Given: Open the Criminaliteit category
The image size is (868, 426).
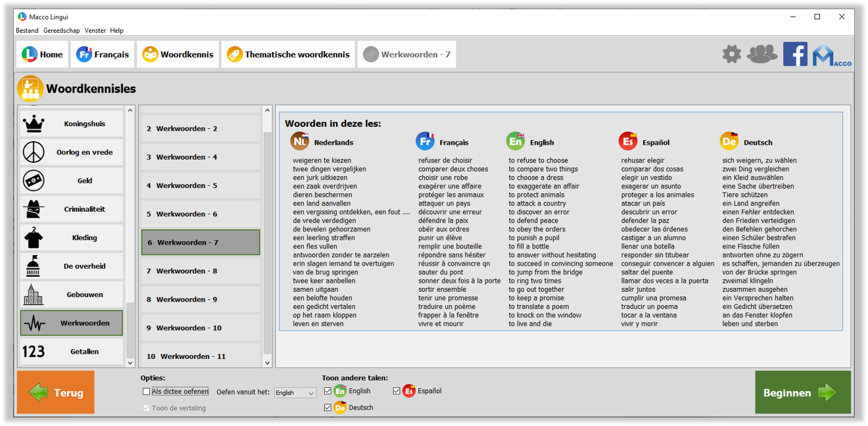Looking at the screenshot, I should 72,209.
